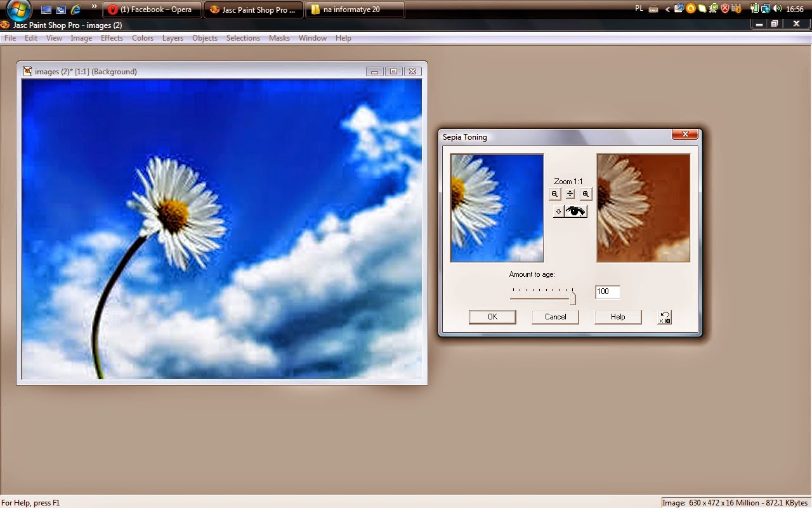Screen dimensions: 812x508
Task: Click the sepia result preview thumbnail
Action: (x=643, y=208)
